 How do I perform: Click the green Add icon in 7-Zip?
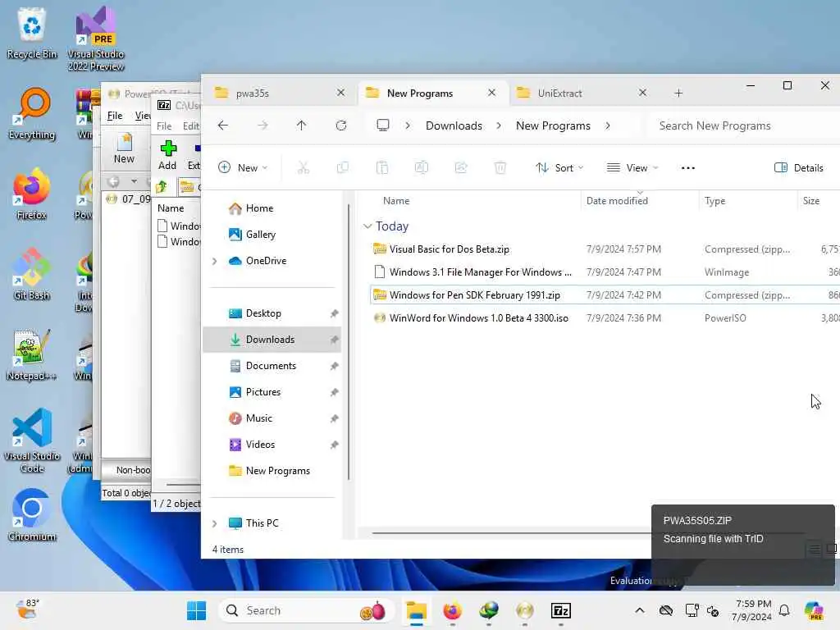(x=167, y=155)
